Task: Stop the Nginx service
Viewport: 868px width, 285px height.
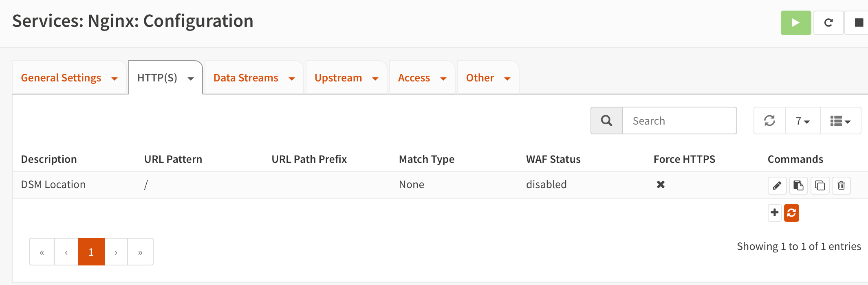Action: (x=859, y=23)
